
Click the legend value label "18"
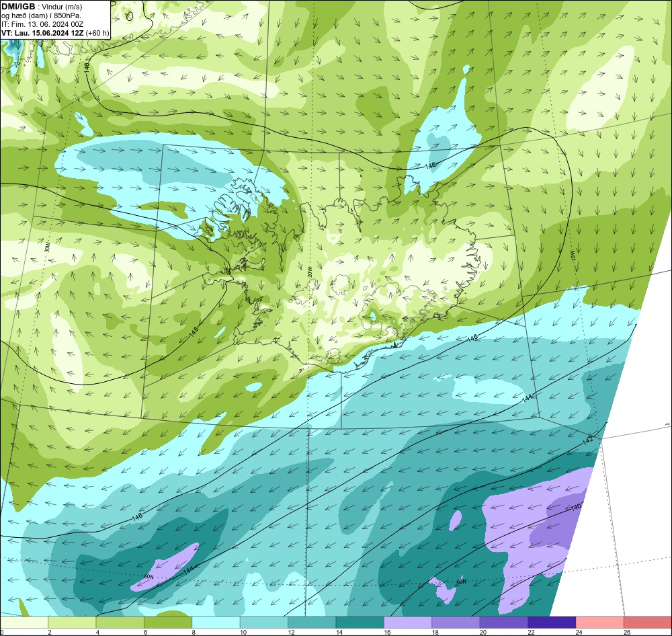point(435,632)
